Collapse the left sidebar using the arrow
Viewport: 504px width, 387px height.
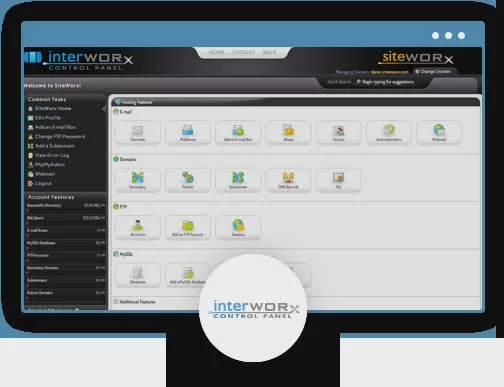104,109
